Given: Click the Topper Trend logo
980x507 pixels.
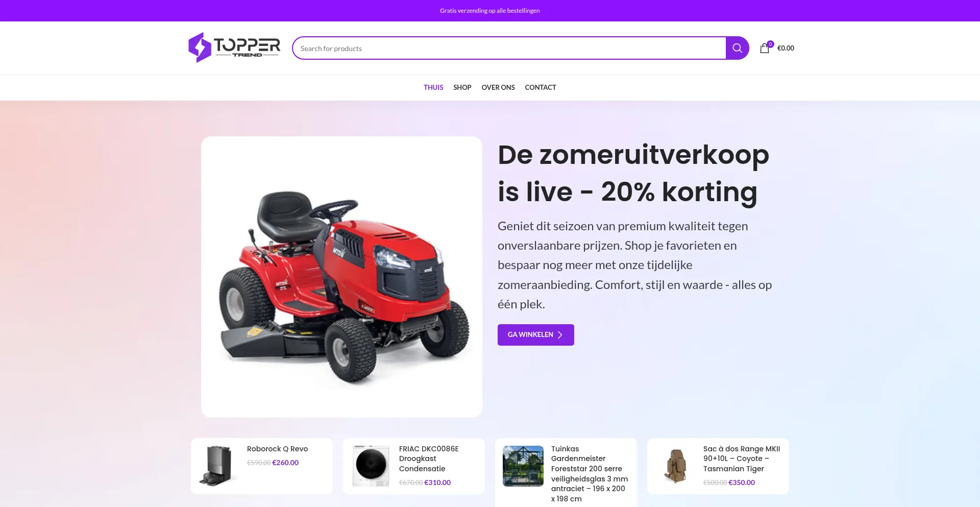Looking at the screenshot, I should point(234,47).
